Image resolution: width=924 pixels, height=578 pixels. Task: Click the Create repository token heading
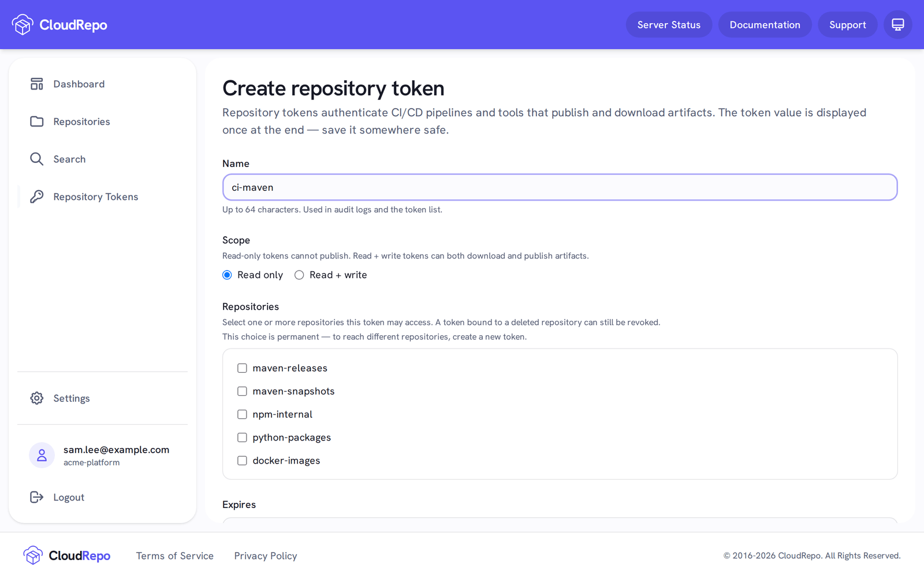tap(333, 88)
